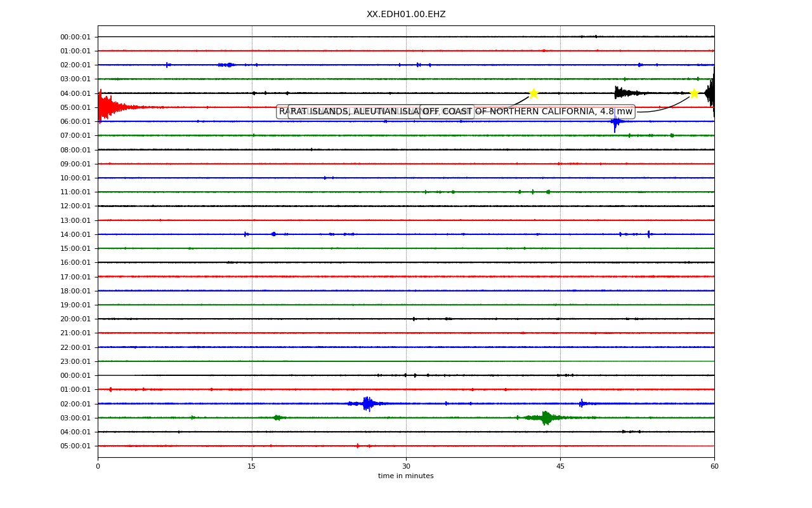Click the yellow star near the California label line

(x=694, y=93)
